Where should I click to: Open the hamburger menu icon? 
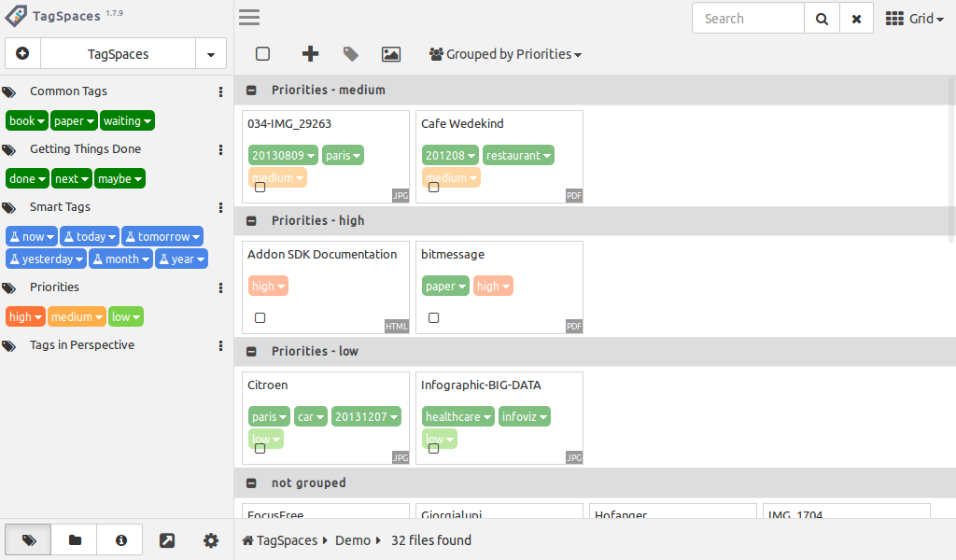(x=249, y=18)
